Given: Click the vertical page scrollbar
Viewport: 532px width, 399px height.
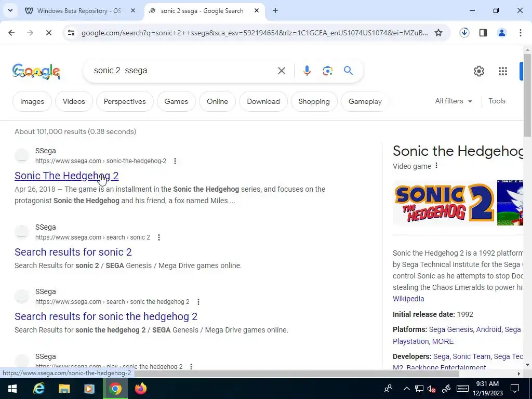Looking at the screenshot, I should [527, 95].
